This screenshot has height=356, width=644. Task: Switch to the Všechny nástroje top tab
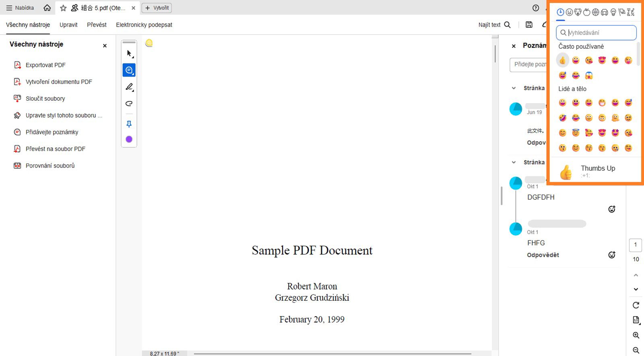click(28, 25)
